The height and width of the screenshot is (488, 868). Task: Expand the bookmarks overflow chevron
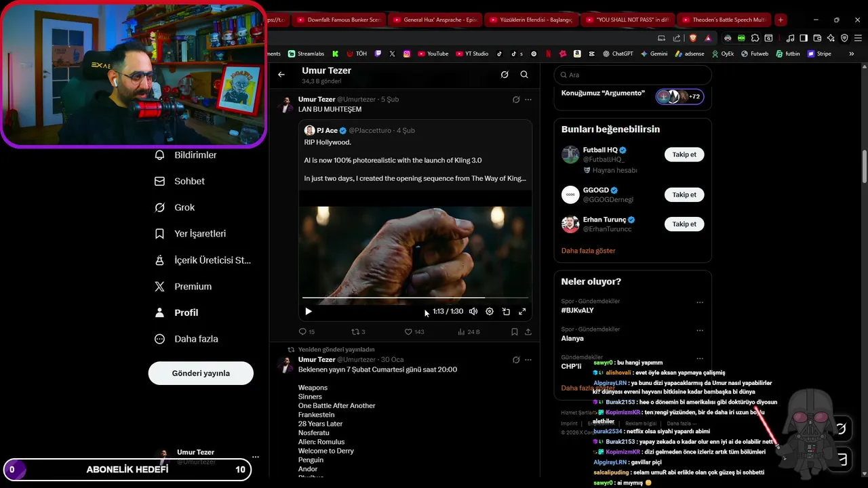[852, 54]
